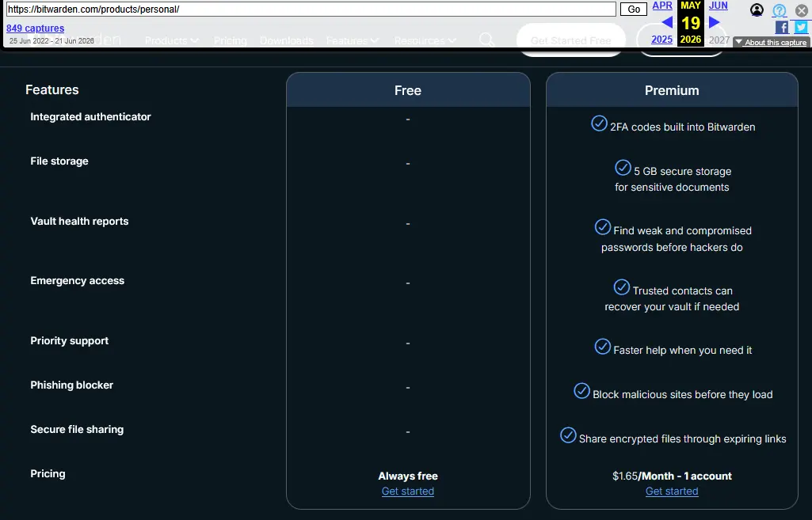Click the checkmark beside Share encrypted files
The width and height of the screenshot is (812, 520).
[568, 435]
